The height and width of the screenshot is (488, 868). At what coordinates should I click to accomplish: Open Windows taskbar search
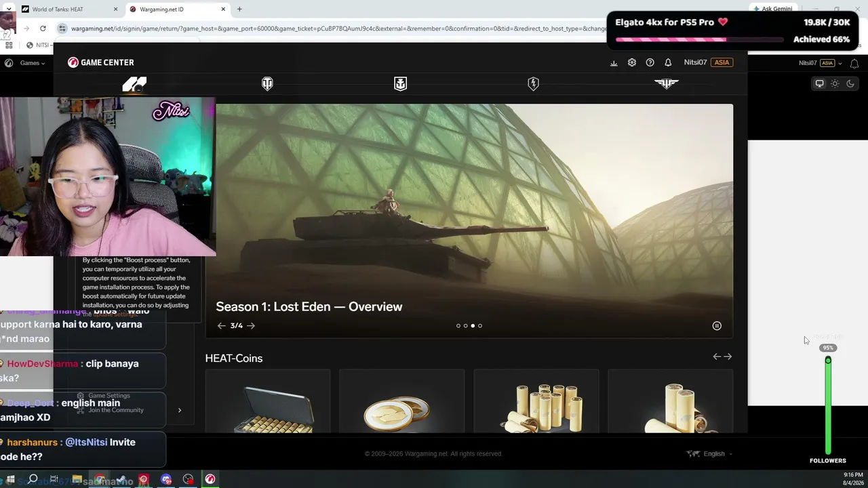pyautogui.click(x=33, y=479)
